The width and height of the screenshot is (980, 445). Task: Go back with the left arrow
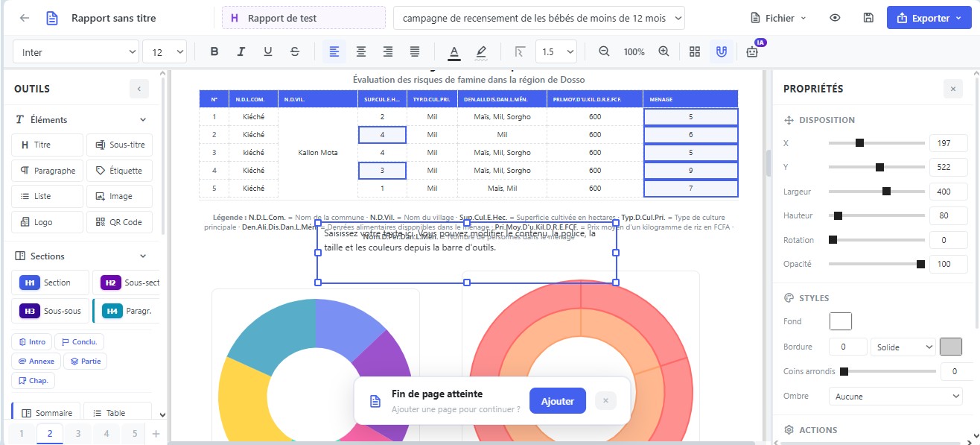pyautogui.click(x=25, y=18)
